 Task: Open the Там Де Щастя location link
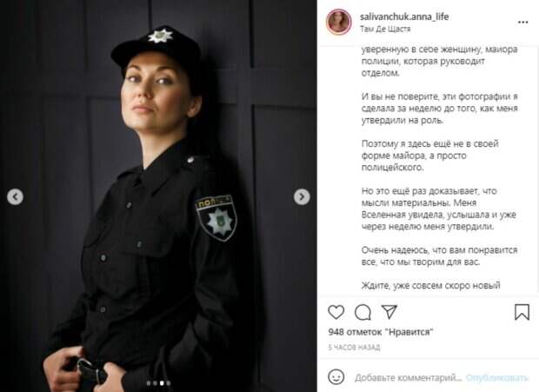pos(385,29)
